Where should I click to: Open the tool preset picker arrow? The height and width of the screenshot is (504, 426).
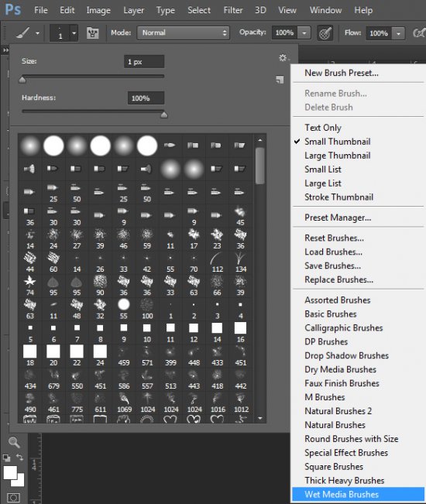pos(38,33)
